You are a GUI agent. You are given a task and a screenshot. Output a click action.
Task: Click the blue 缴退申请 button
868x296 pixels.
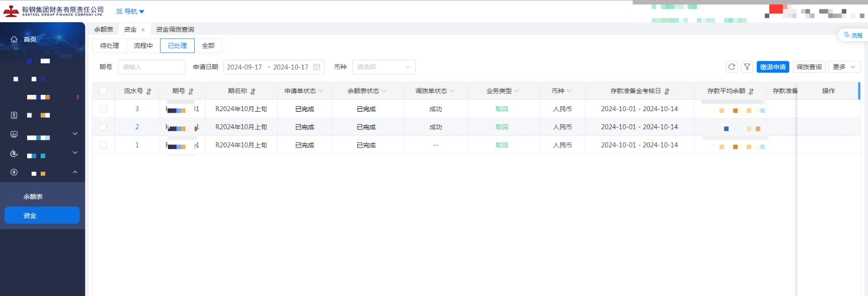(773, 67)
